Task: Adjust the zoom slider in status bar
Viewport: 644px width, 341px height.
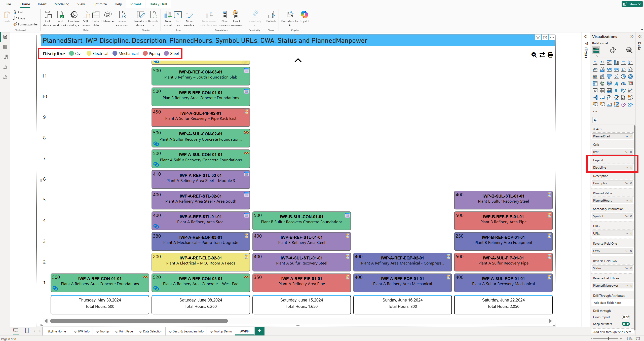Action: pos(608,339)
